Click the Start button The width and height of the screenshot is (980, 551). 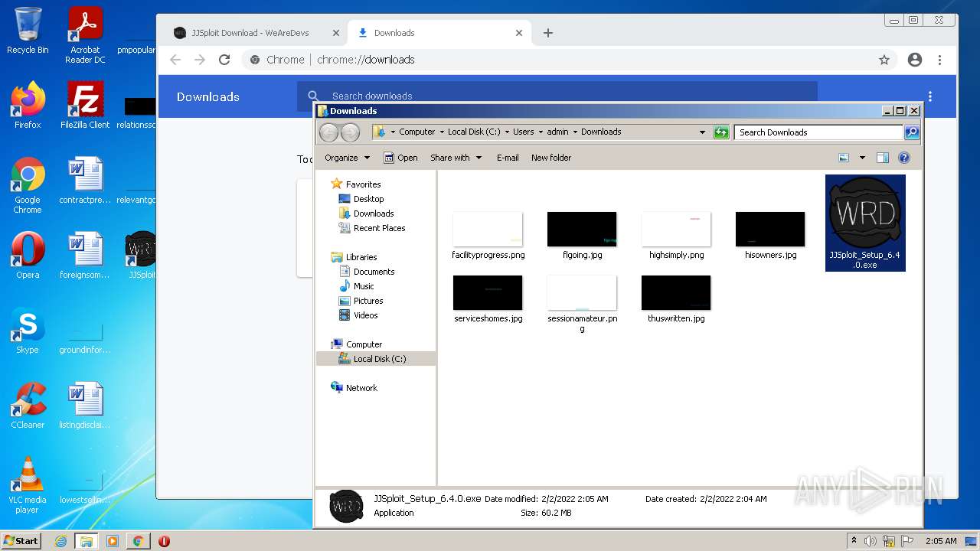tap(21, 540)
